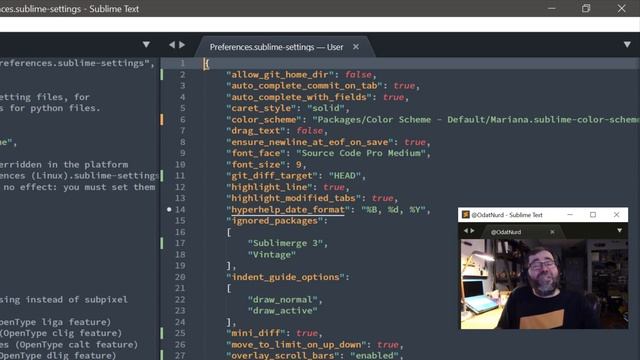Click line number 1 in the gutter

[182, 63]
